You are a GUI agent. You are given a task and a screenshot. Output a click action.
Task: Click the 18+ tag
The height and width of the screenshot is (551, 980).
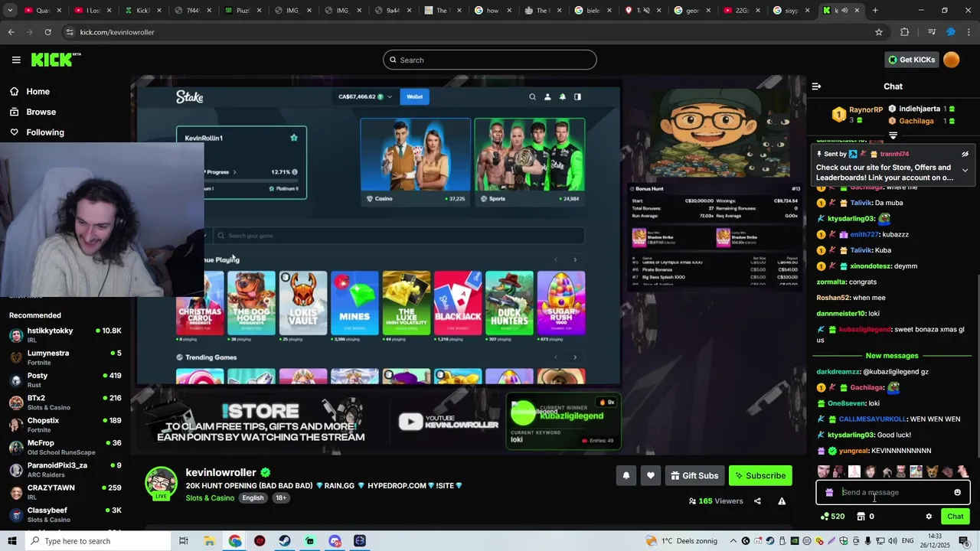coord(281,497)
